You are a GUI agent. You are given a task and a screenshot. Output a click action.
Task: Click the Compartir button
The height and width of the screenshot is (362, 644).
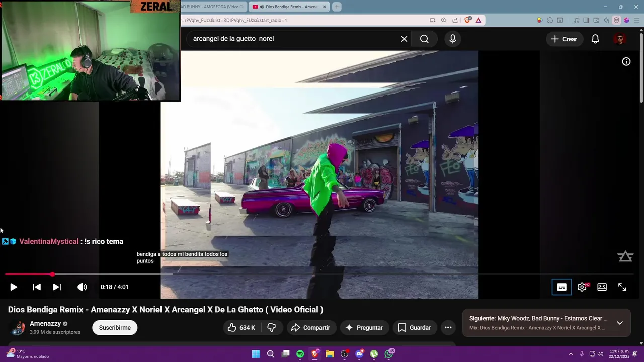click(x=311, y=328)
